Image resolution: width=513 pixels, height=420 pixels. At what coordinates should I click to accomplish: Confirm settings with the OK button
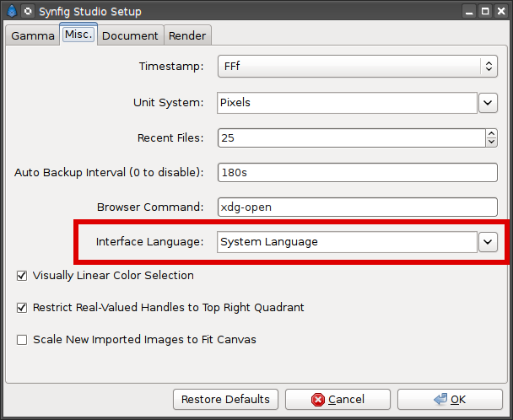pyautogui.click(x=450, y=399)
